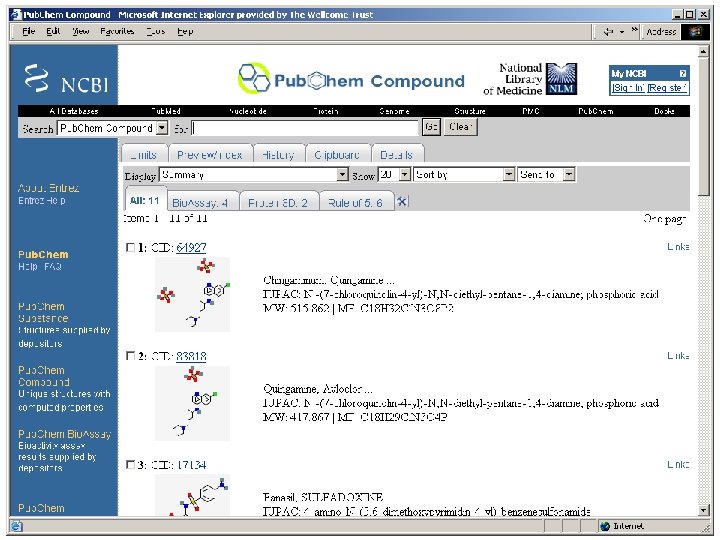This screenshot has height=540, width=720.
Task: Open CID 17134 link
Action: pos(191,465)
